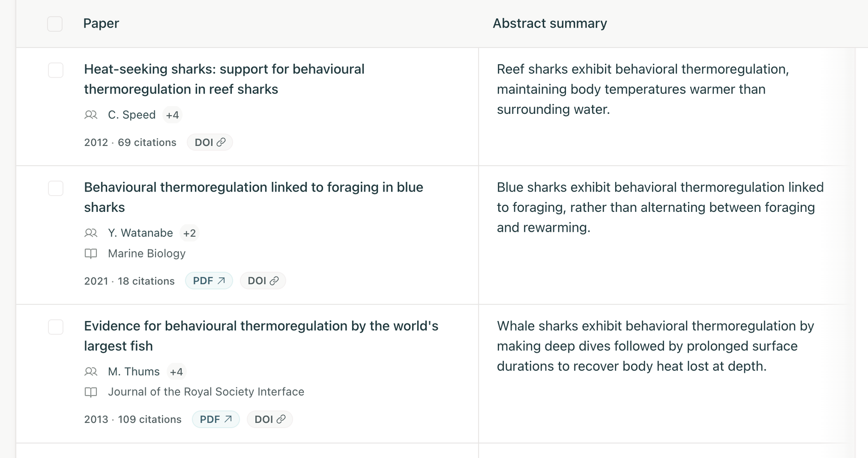Screen dimensions: 868x458
Task: Show the +4 additional authors after M. Thums
Action: (176, 372)
